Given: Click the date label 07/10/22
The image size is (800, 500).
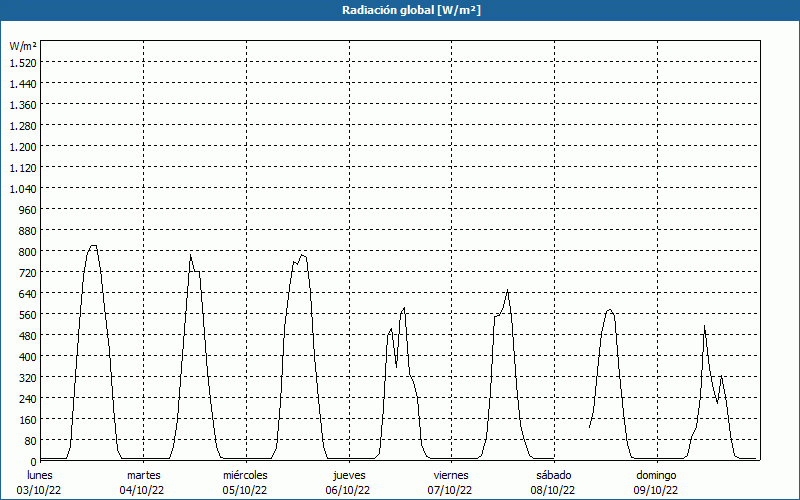Looking at the screenshot, I should point(451,490).
